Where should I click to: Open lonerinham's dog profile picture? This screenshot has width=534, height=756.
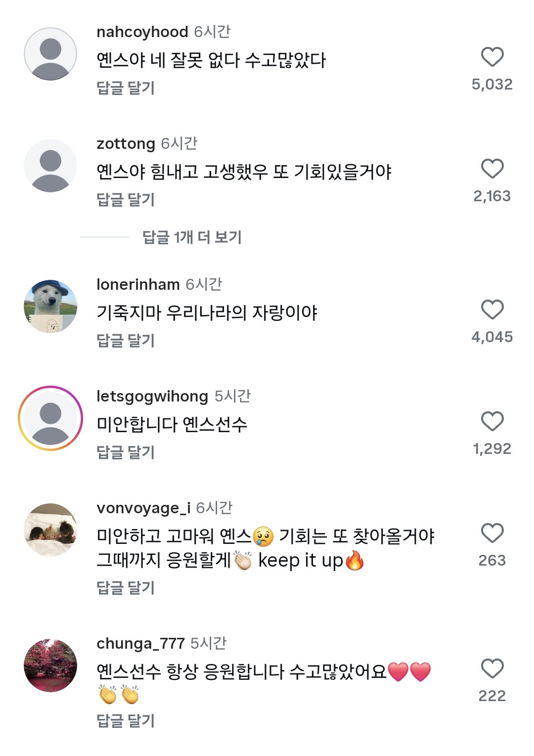pos(50,307)
